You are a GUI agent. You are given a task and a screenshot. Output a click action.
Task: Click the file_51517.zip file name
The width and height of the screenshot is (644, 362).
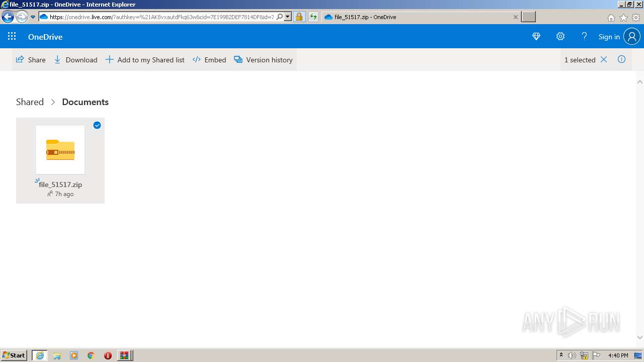(x=60, y=185)
